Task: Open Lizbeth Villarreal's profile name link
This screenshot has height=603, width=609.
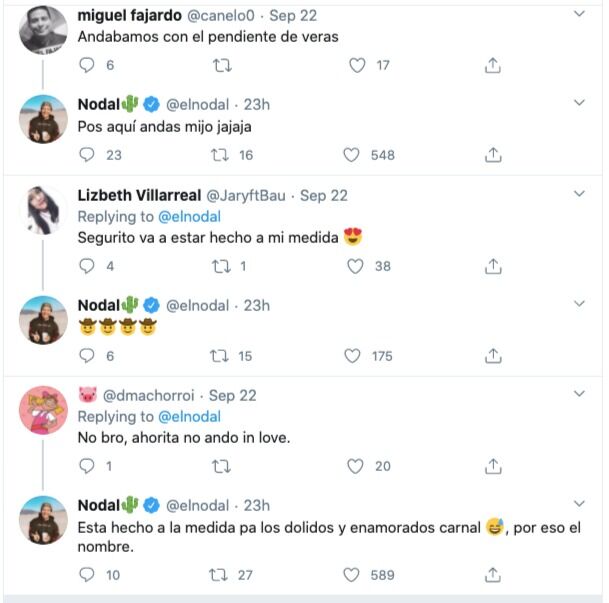Action: (x=139, y=195)
